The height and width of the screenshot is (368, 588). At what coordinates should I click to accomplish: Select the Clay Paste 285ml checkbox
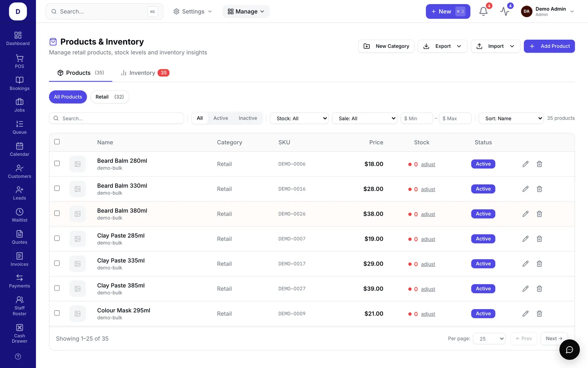click(57, 238)
